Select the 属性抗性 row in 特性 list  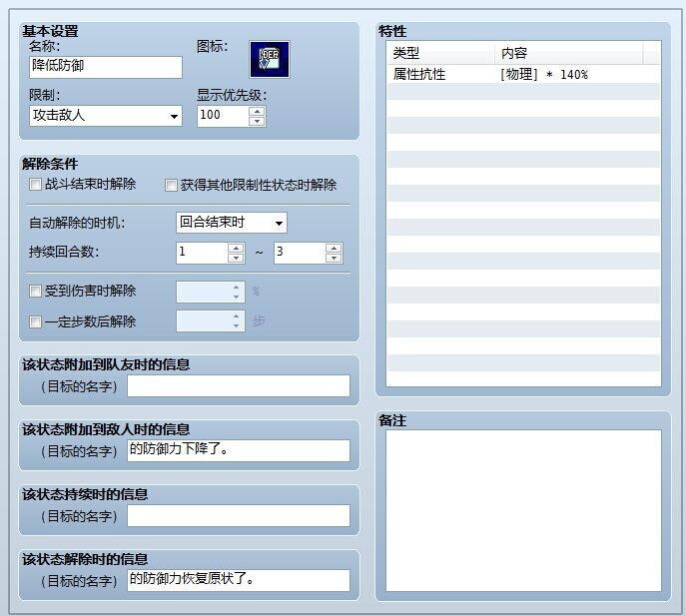pos(523,74)
